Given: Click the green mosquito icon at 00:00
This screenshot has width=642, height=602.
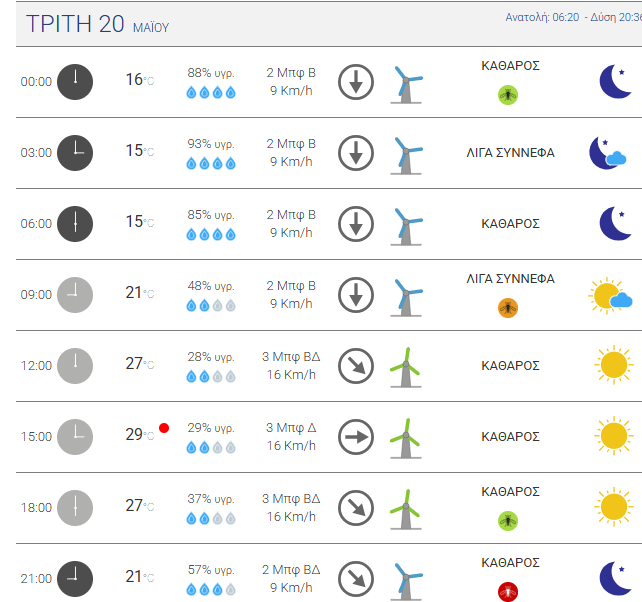Looking at the screenshot, I should click(x=508, y=95).
